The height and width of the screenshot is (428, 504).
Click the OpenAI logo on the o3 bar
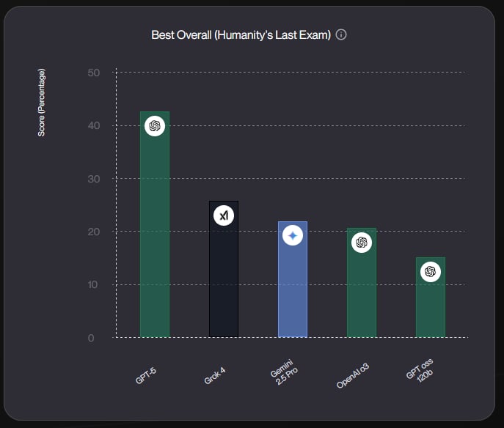362,243
